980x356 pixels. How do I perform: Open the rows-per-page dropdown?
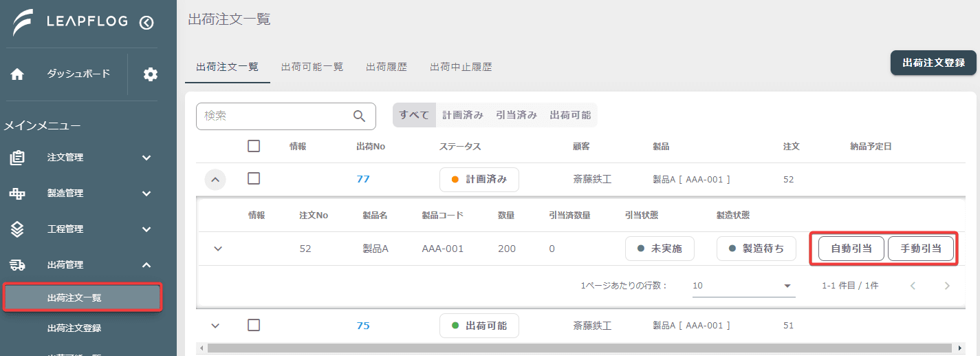(743, 285)
